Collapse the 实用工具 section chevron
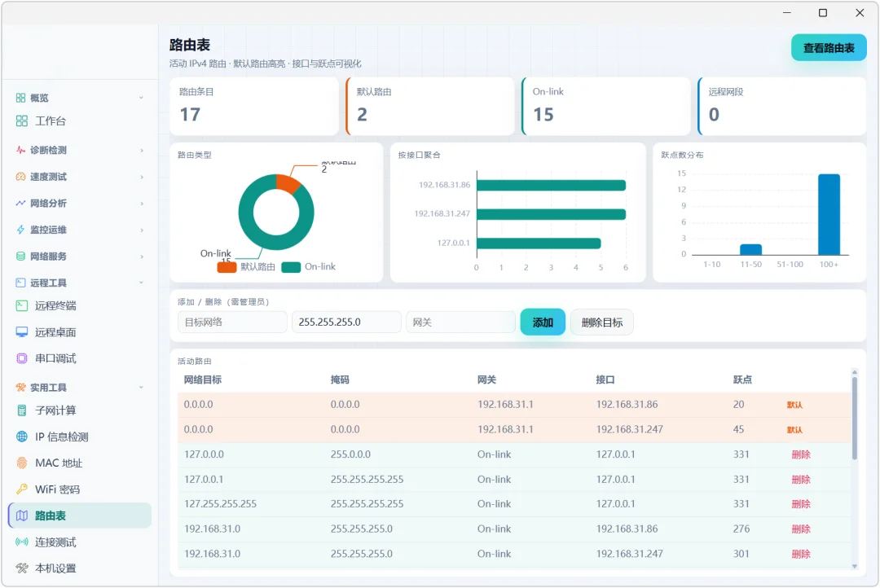Image resolution: width=880 pixels, height=588 pixels. [142, 388]
